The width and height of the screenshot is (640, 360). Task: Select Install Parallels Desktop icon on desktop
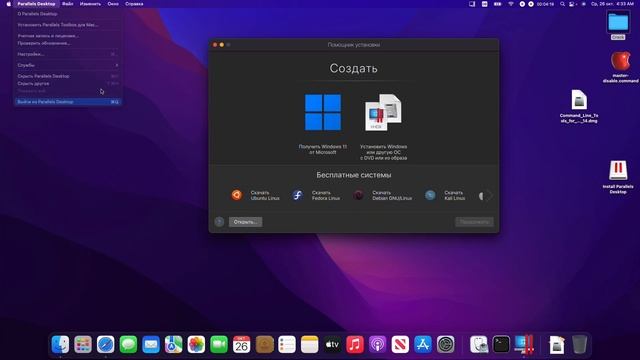pyautogui.click(x=618, y=177)
